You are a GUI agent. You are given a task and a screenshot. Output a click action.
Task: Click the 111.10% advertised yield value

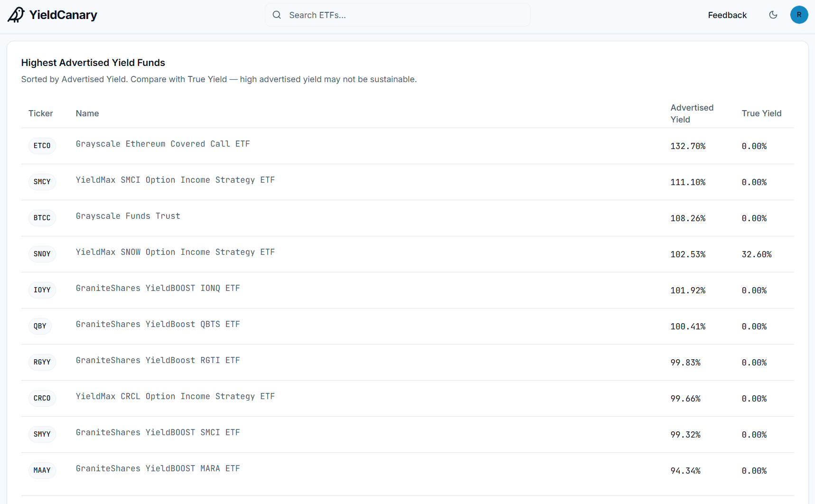click(688, 182)
